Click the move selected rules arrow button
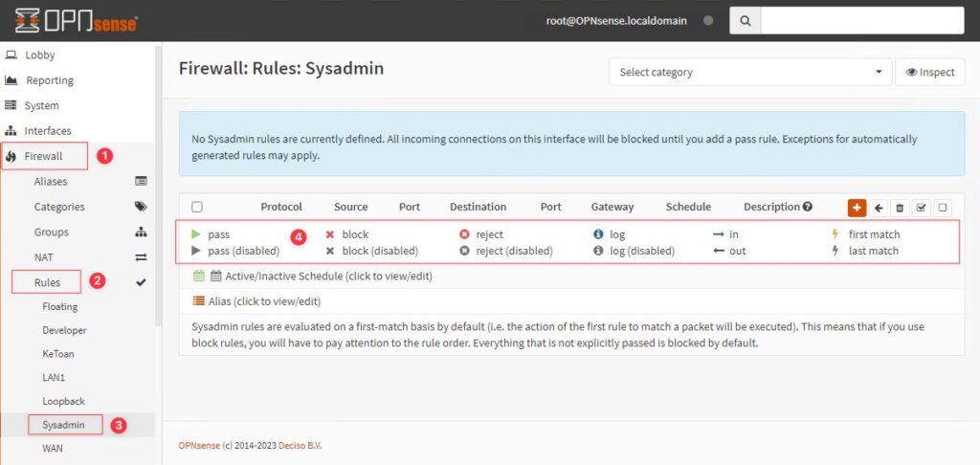Image resolution: width=980 pixels, height=465 pixels. (879, 208)
